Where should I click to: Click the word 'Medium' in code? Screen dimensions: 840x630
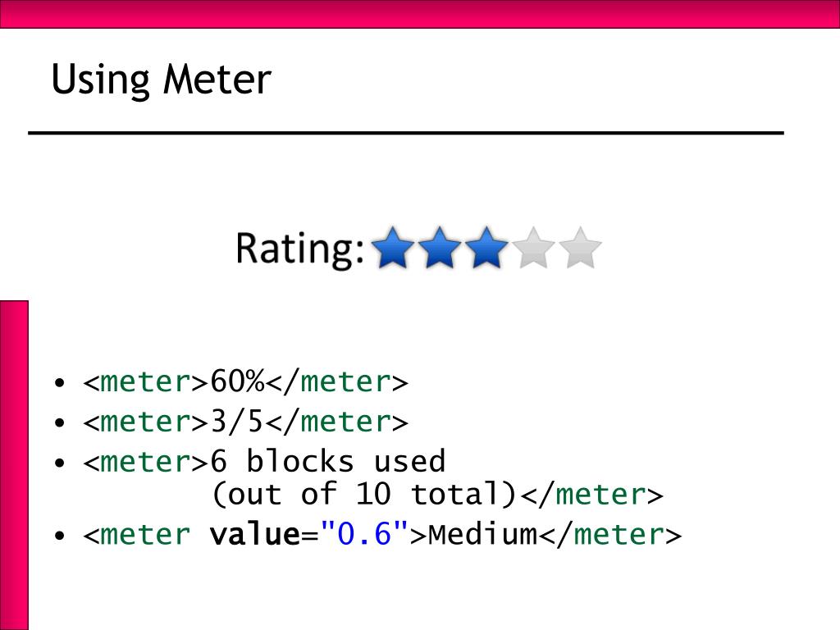pos(482,534)
